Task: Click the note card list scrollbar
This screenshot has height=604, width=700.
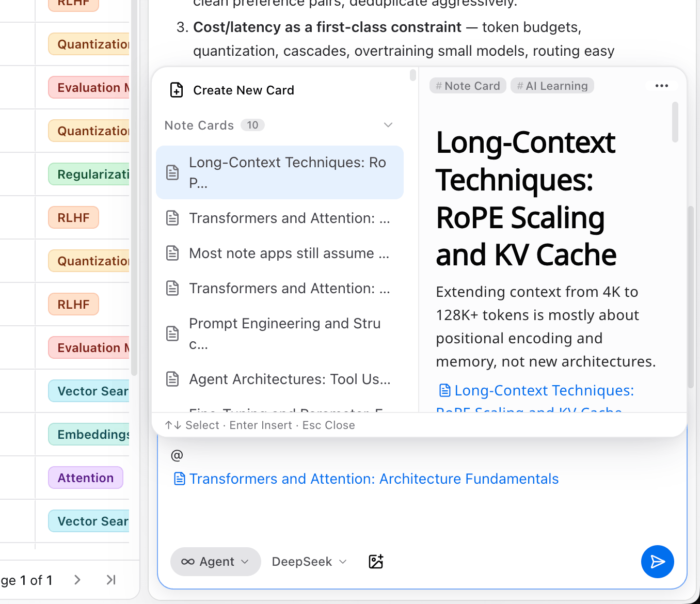Action: point(413,75)
